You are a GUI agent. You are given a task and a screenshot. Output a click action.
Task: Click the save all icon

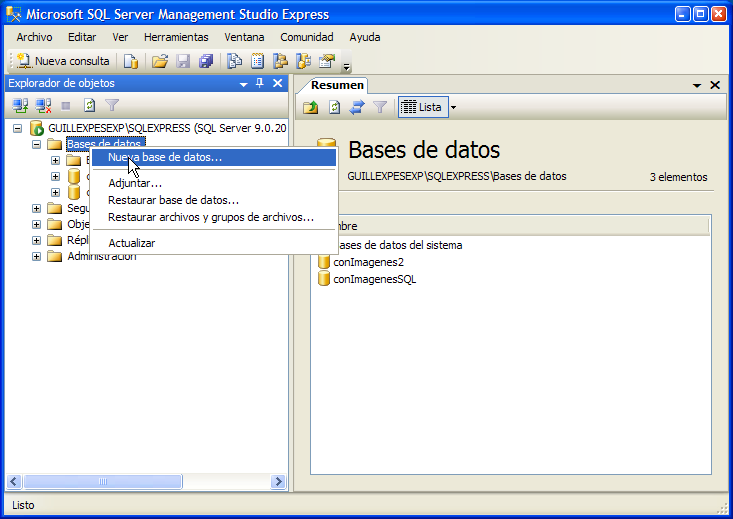(206, 61)
